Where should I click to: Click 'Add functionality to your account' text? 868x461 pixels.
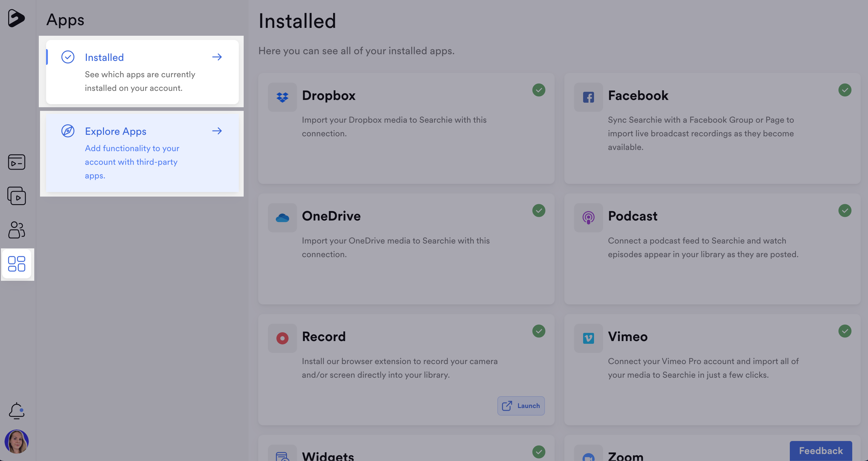pyautogui.click(x=132, y=162)
